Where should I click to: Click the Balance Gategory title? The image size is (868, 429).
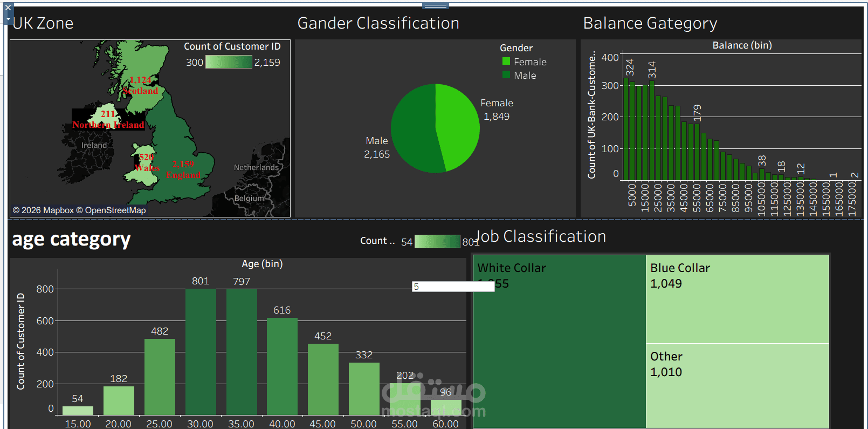650,23
